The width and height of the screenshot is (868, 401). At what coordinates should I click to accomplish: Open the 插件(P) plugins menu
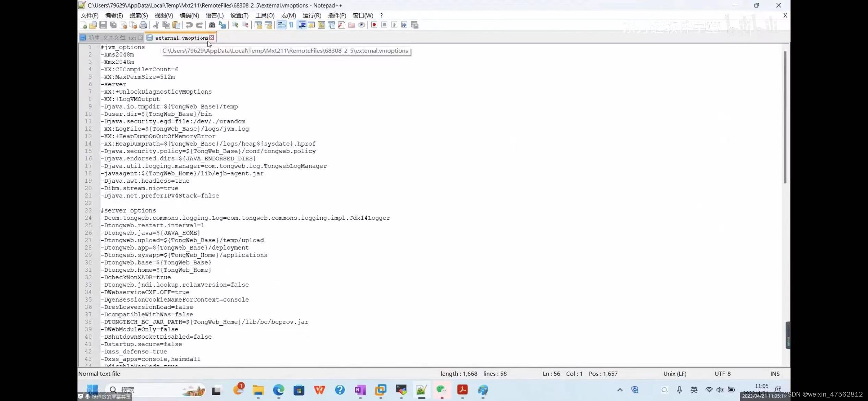click(337, 15)
